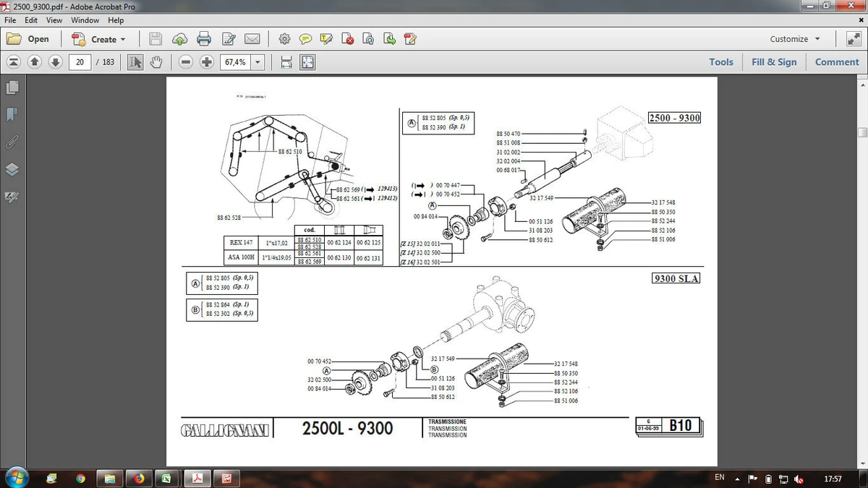The width and height of the screenshot is (868, 488).
Task: Open the Edit menu
Action: click(31, 20)
